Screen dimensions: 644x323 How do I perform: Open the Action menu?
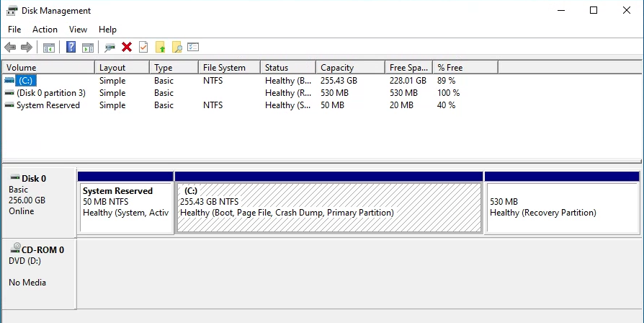tap(45, 30)
